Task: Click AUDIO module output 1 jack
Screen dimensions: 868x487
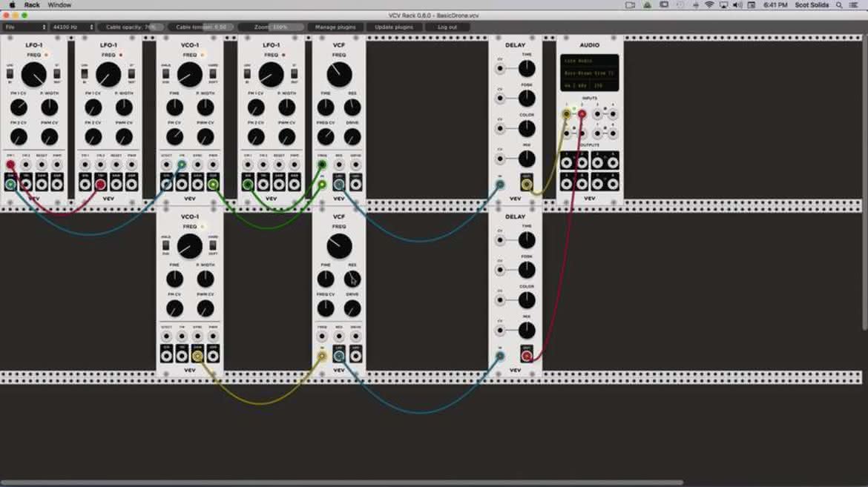Action: click(x=566, y=163)
